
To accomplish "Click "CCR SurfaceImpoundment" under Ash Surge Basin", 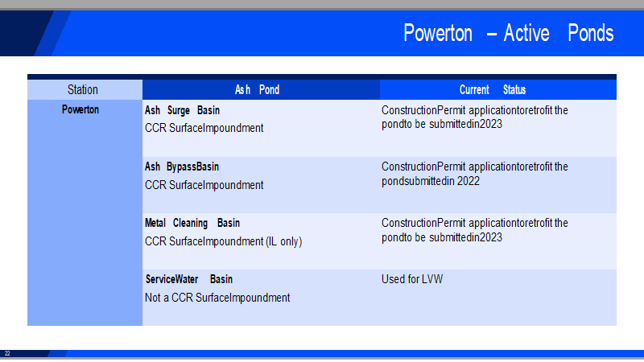I will 204,128.
